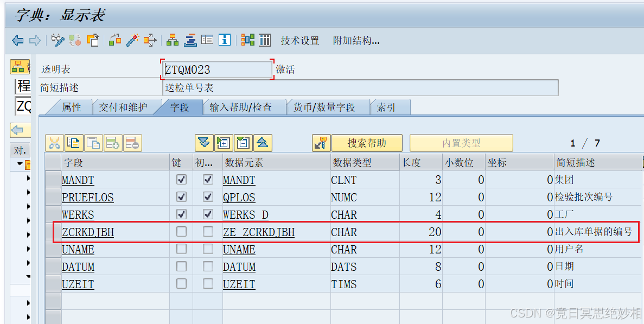Toggle the key checkbox for MANDT

click(181, 180)
